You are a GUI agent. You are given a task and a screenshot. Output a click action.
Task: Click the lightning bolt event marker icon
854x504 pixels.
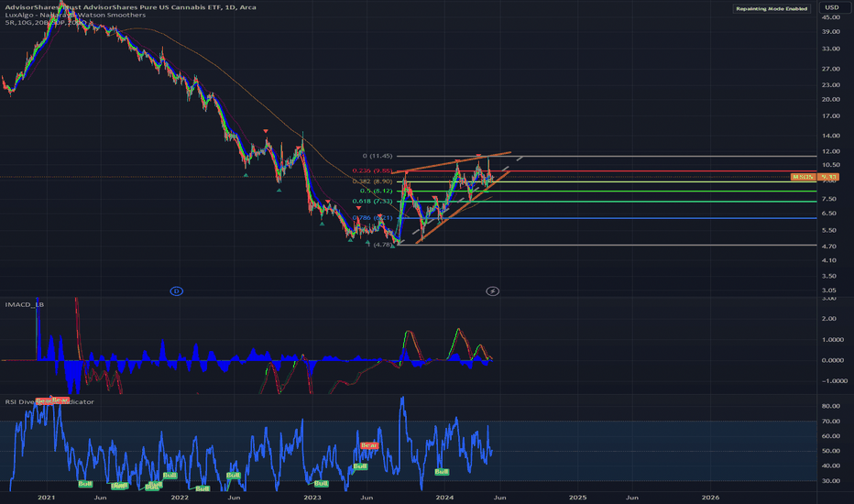(x=492, y=291)
